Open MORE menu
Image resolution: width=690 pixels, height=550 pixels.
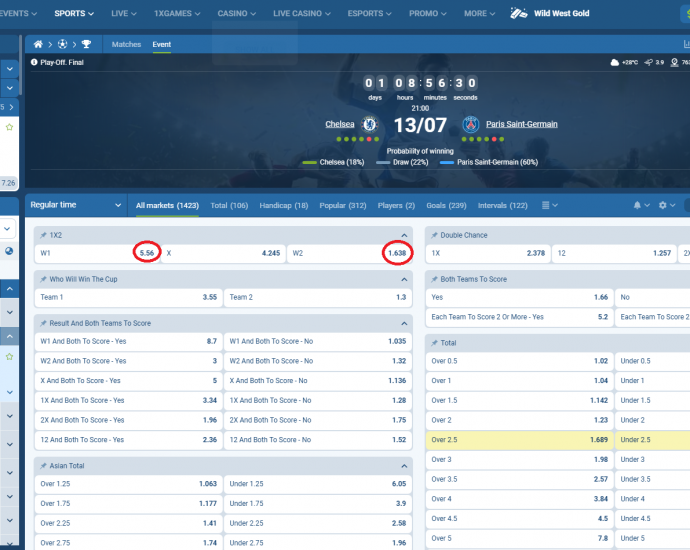coord(479,14)
